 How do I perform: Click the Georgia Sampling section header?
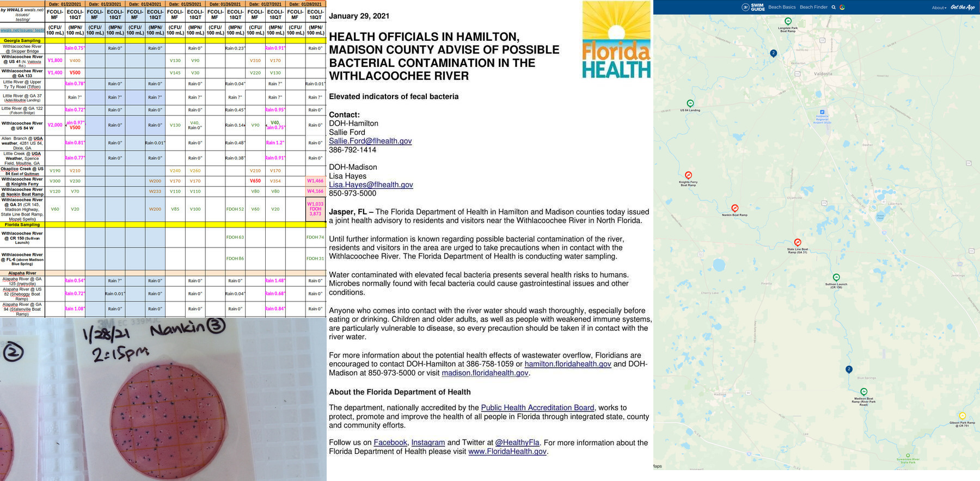pyautogui.click(x=22, y=41)
